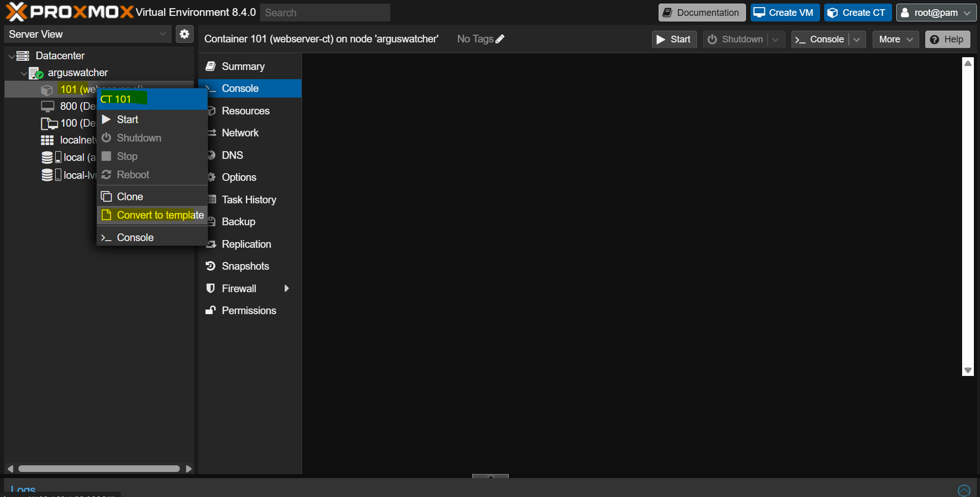Click the Replication retweet icon
Viewport: 980px width, 497px height.
point(211,244)
